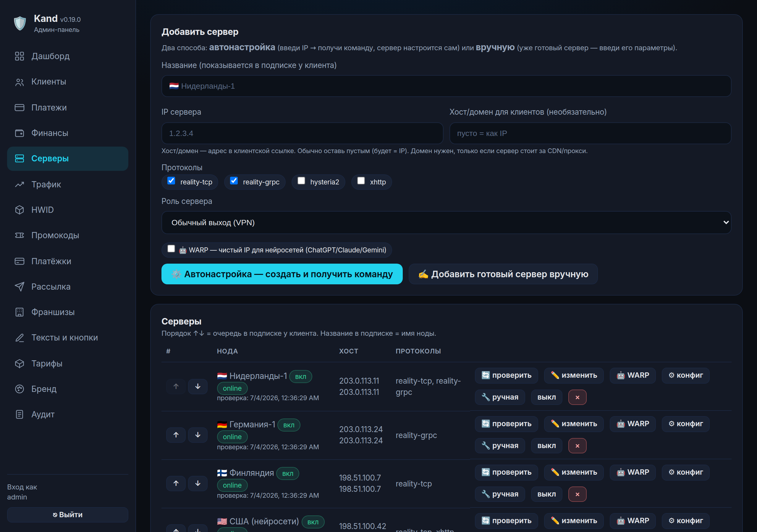Screen dimensions: 757x532
Task: Tick the xhttp protocol checkbox
Action: click(x=361, y=181)
